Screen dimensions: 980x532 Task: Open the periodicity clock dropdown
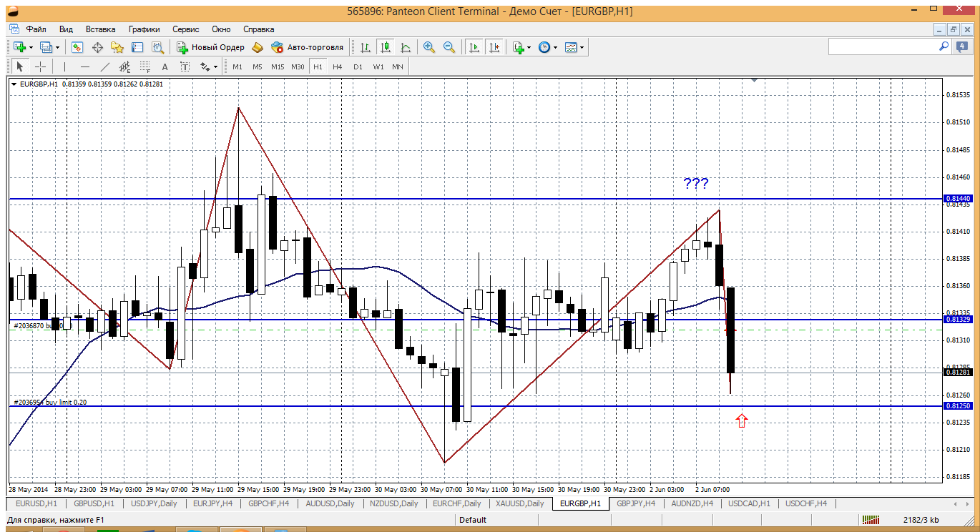coord(548,47)
